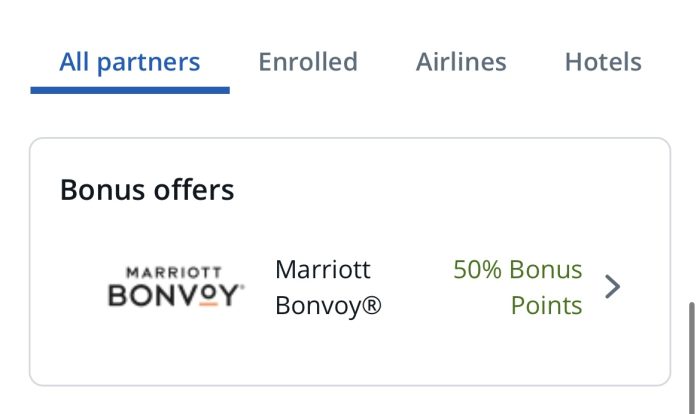This screenshot has width=700, height=414.
Task: Switch to the Enrolled tab
Action: click(x=308, y=62)
